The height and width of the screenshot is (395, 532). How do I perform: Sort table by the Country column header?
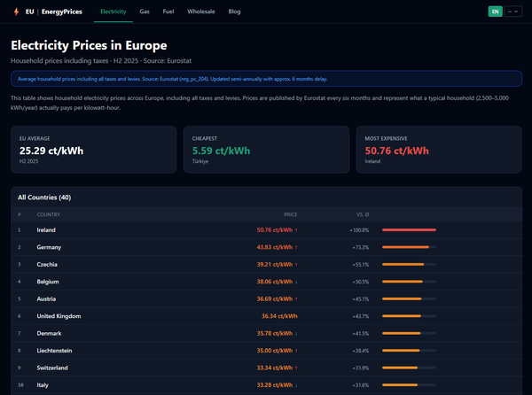(49, 215)
